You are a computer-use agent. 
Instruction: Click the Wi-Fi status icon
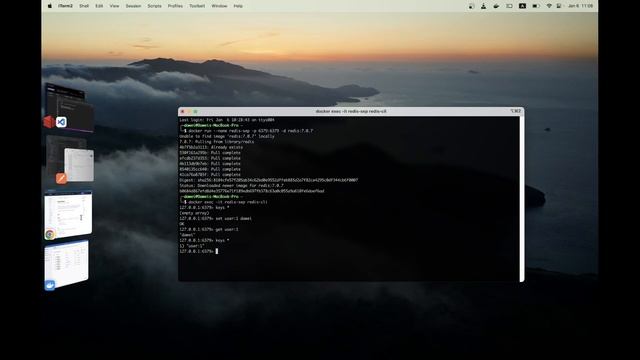(549, 6)
